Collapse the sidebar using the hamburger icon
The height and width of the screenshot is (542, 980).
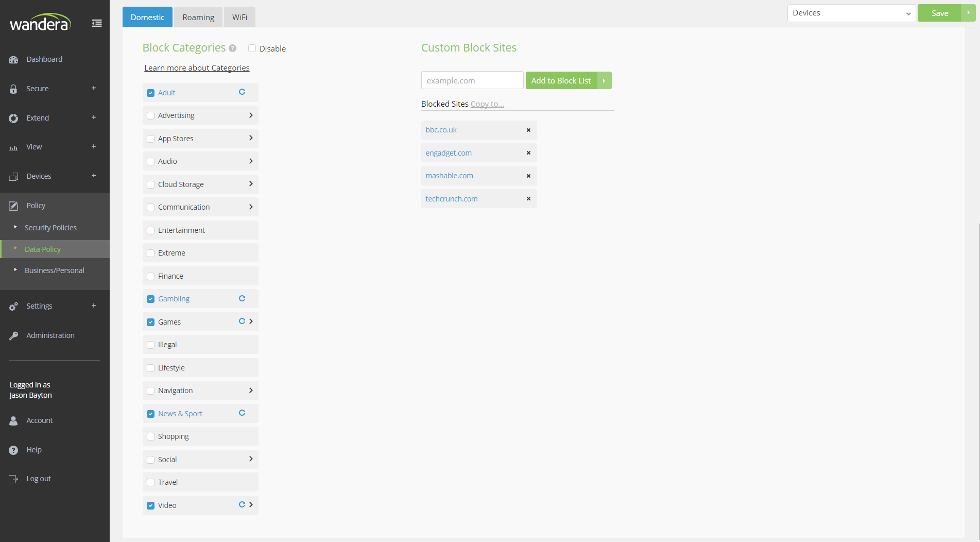click(97, 23)
